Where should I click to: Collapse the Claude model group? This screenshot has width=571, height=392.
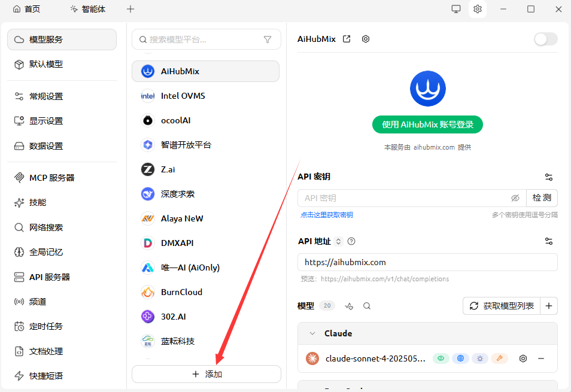[312, 333]
